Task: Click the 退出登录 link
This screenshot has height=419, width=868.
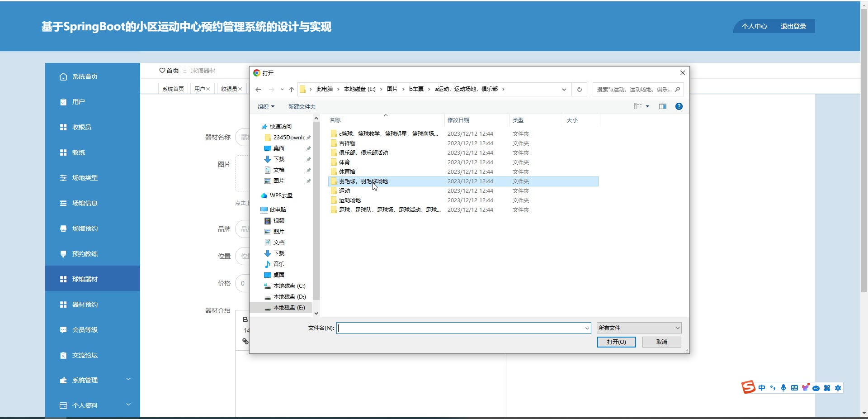Action: tap(793, 26)
